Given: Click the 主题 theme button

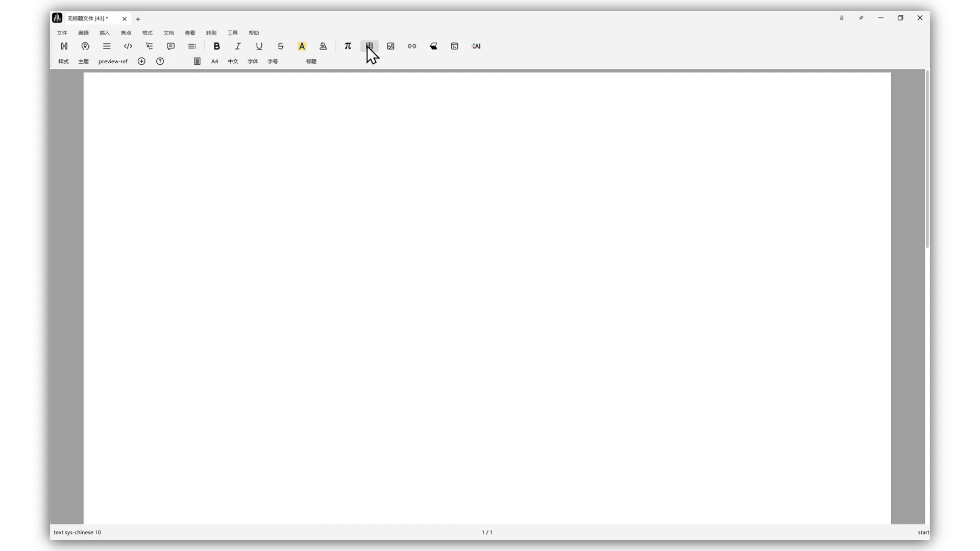Looking at the screenshot, I should coord(83,61).
